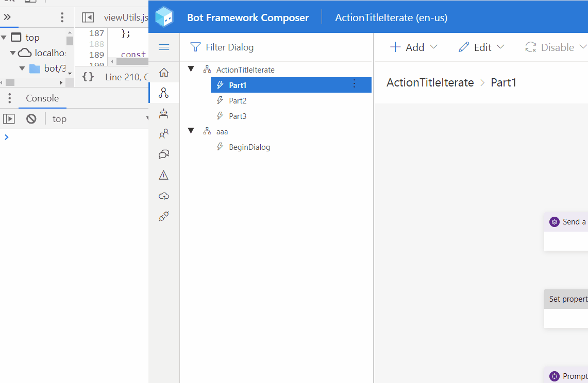Screen dimensions: 588x383
Task: Select the aaa dialog label
Action: pyautogui.click(x=222, y=132)
